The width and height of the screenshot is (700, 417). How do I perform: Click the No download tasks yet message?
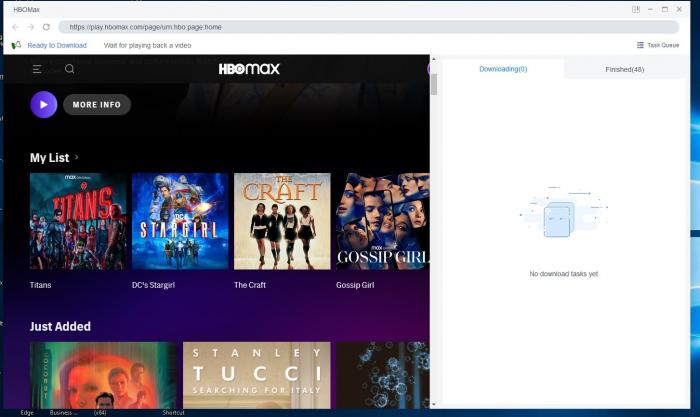[x=563, y=274]
